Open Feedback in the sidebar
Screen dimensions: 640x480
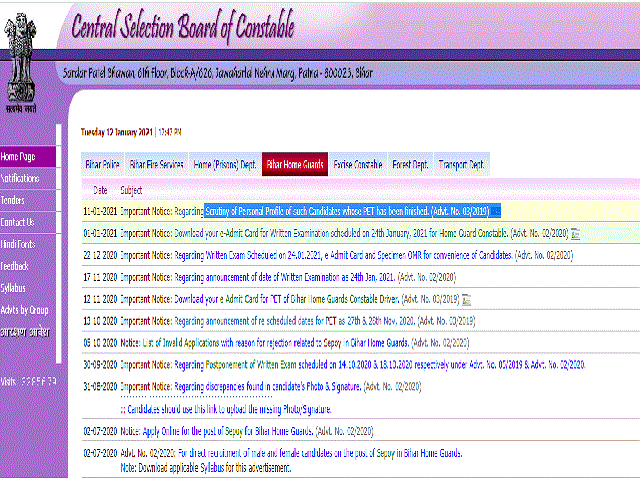tap(14, 266)
